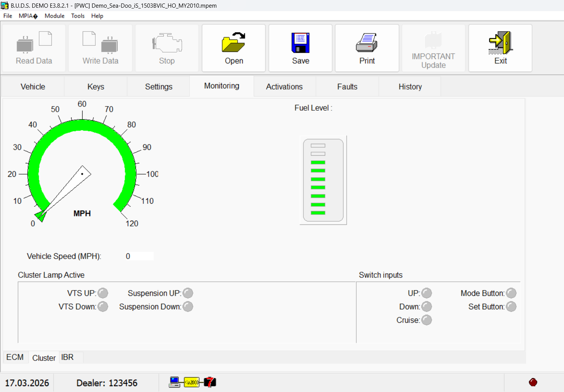
Task: Expand the Tools menu
Action: [x=78, y=16]
